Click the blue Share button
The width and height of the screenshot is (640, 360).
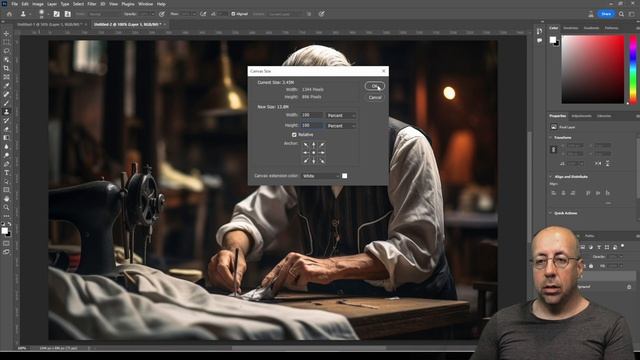pyautogui.click(x=606, y=14)
